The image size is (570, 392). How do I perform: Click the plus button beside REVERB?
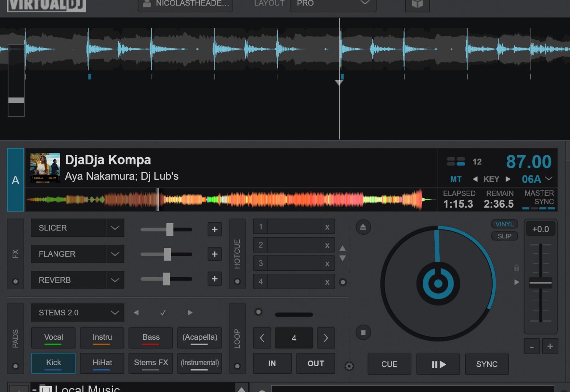tap(215, 279)
